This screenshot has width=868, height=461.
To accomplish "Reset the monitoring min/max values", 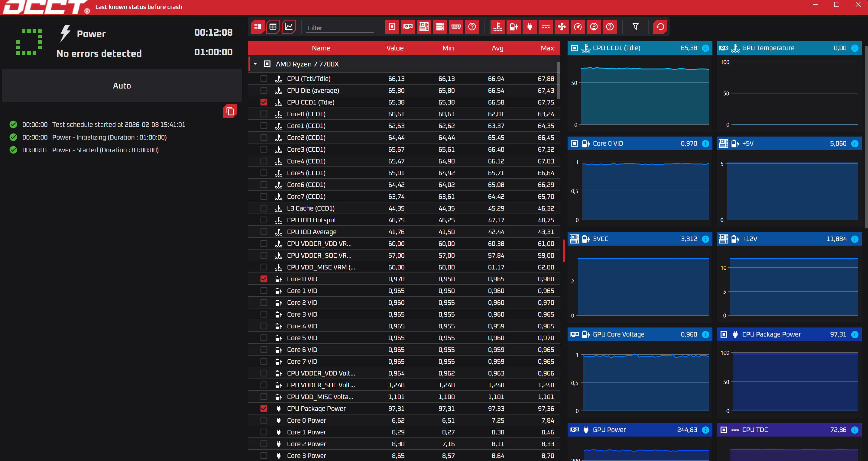I will (x=660, y=27).
